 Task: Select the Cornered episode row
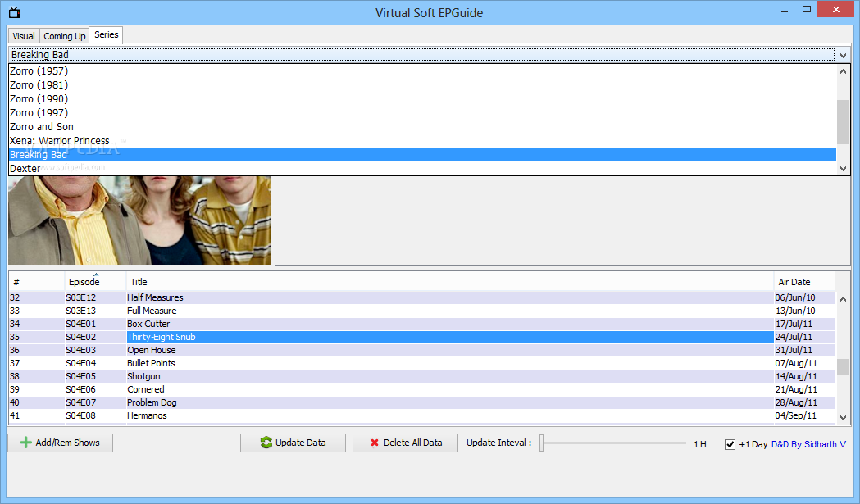[x=421, y=390]
